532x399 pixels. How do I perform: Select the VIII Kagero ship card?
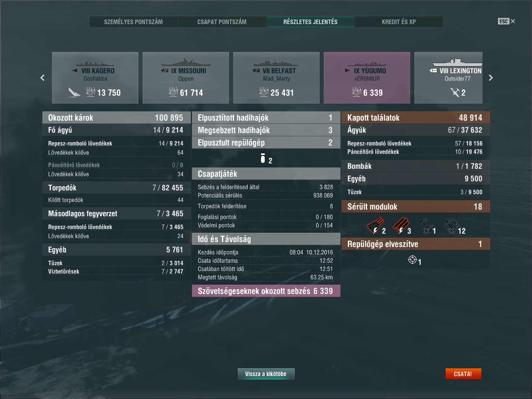tap(95, 78)
